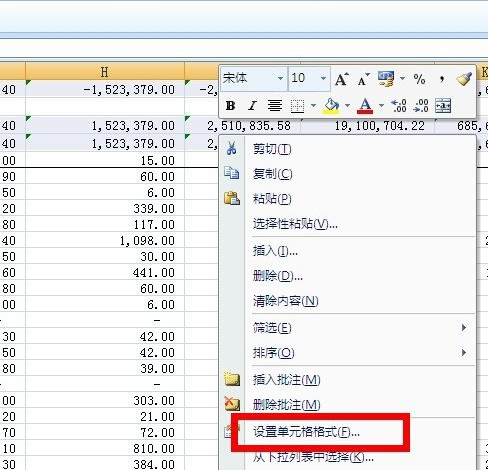This screenshot has height=470, width=488.
Task: Select column H header
Action: (105, 72)
